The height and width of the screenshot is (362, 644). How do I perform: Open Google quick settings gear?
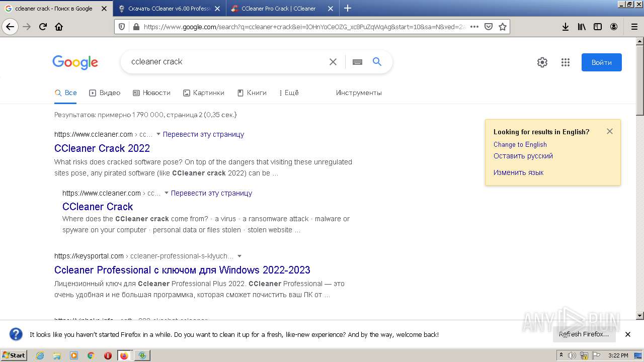click(x=542, y=62)
